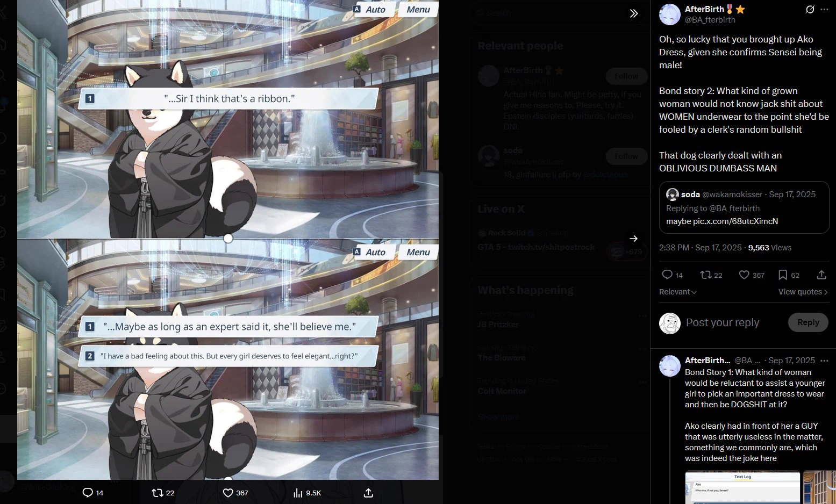
Task: Click share icon below the image
Action: pyautogui.click(x=368, y=493)
